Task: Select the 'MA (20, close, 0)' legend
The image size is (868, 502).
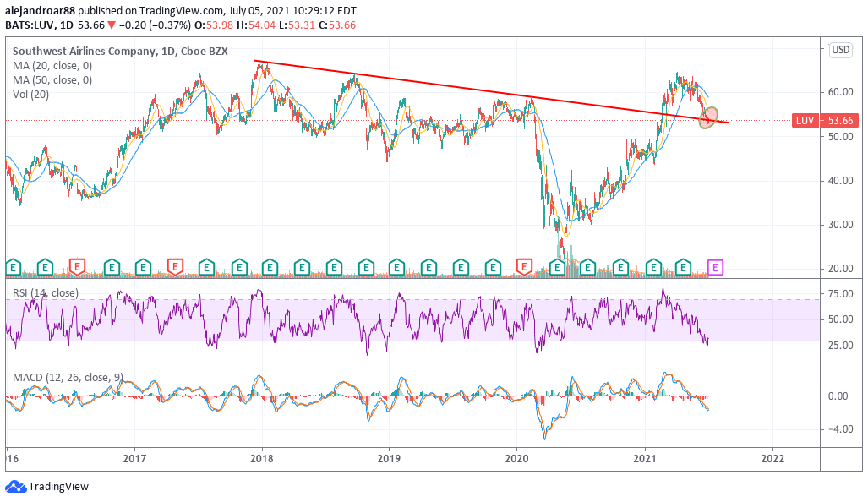Action: click(52, 66)
